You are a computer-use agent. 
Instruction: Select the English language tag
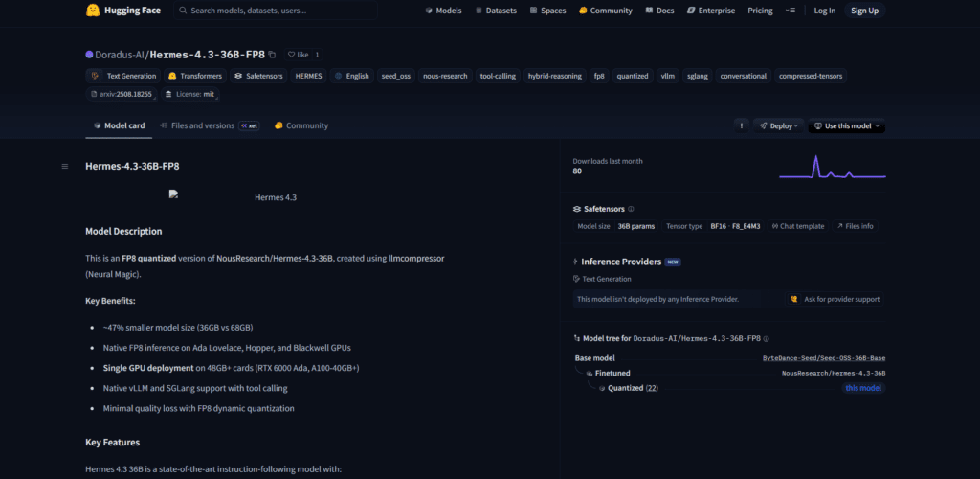click(x=352, y=76)
